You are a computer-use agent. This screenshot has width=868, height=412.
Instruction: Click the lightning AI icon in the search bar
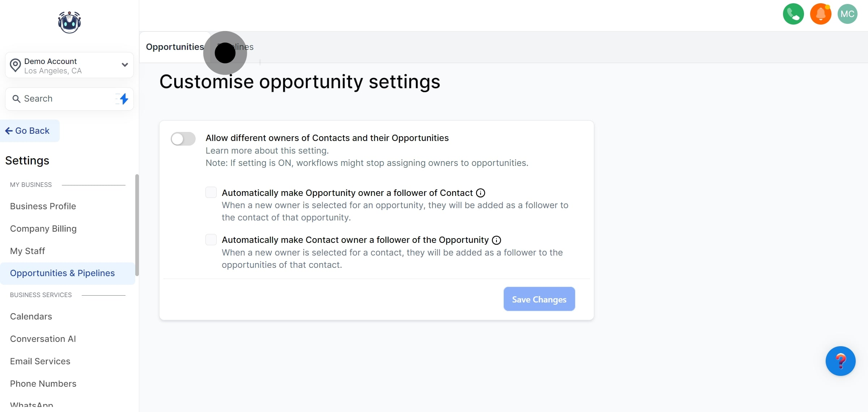[123, 98]
